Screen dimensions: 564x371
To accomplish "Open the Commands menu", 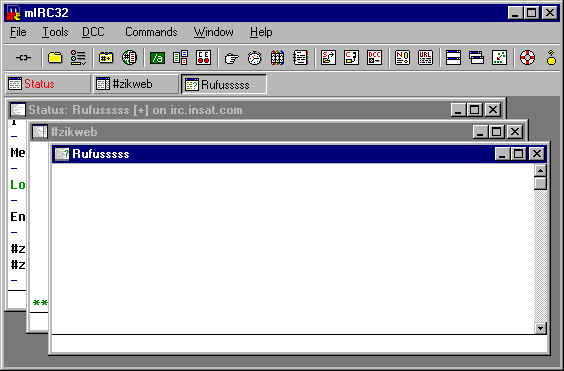I will point(151,32).
